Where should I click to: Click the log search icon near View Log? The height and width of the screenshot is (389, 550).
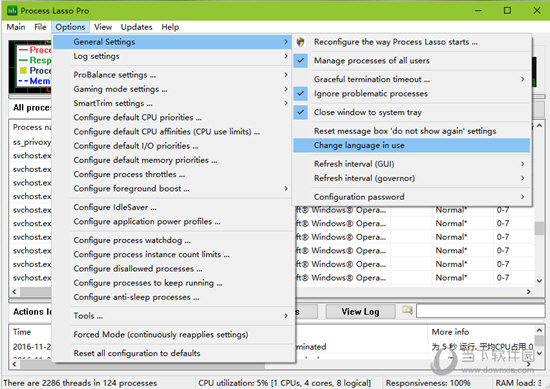click(x=407, y=310)
